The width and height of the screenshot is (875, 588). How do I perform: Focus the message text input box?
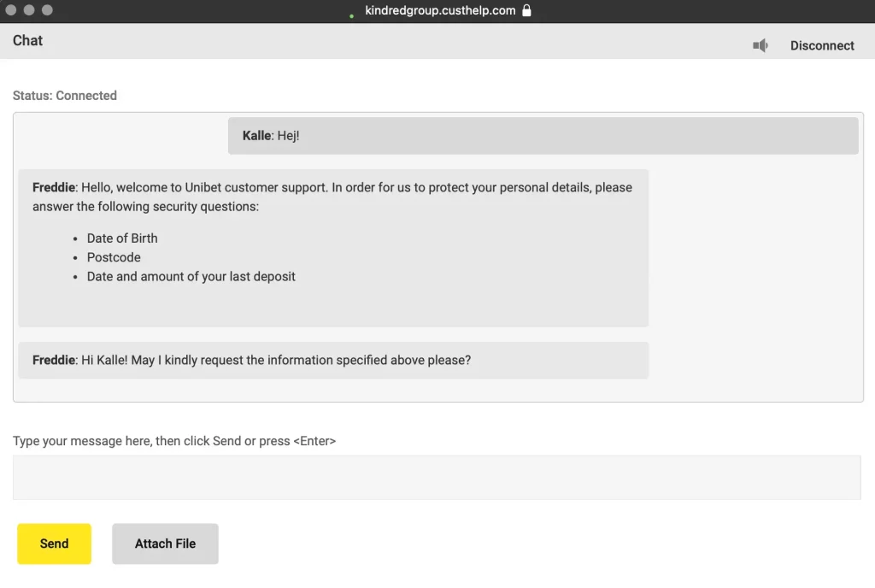point(437,478)
